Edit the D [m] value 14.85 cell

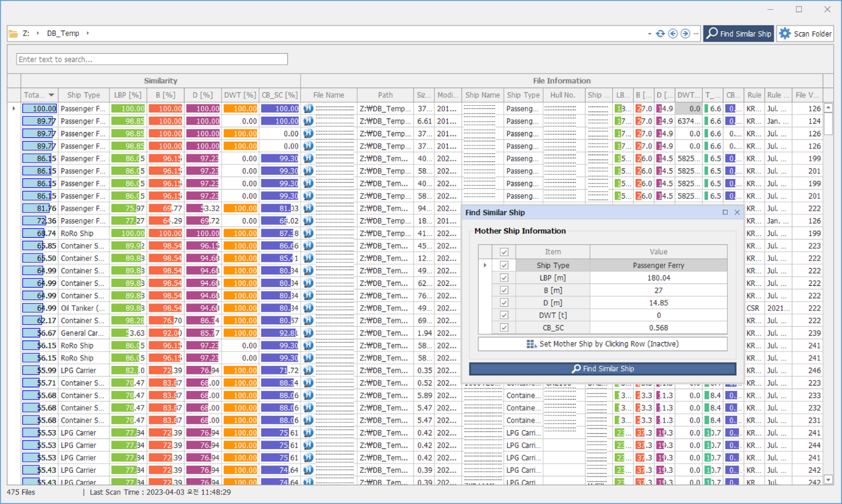658,302
